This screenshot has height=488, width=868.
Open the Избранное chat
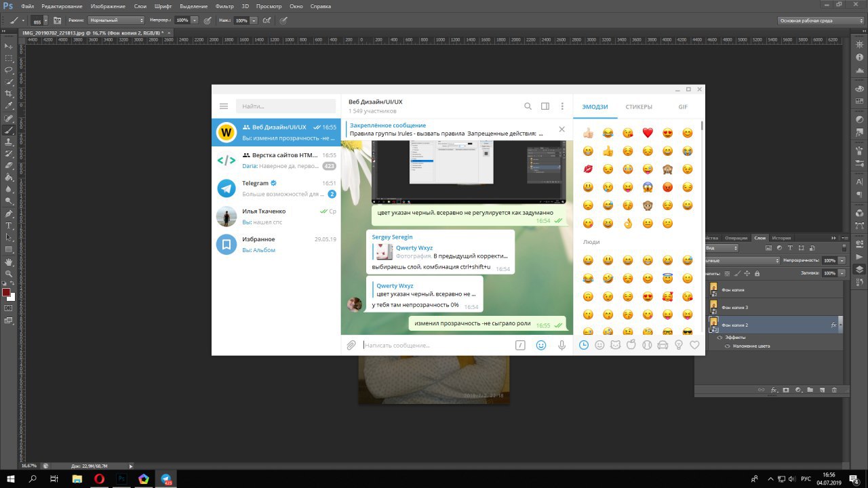tap(276, 244)
